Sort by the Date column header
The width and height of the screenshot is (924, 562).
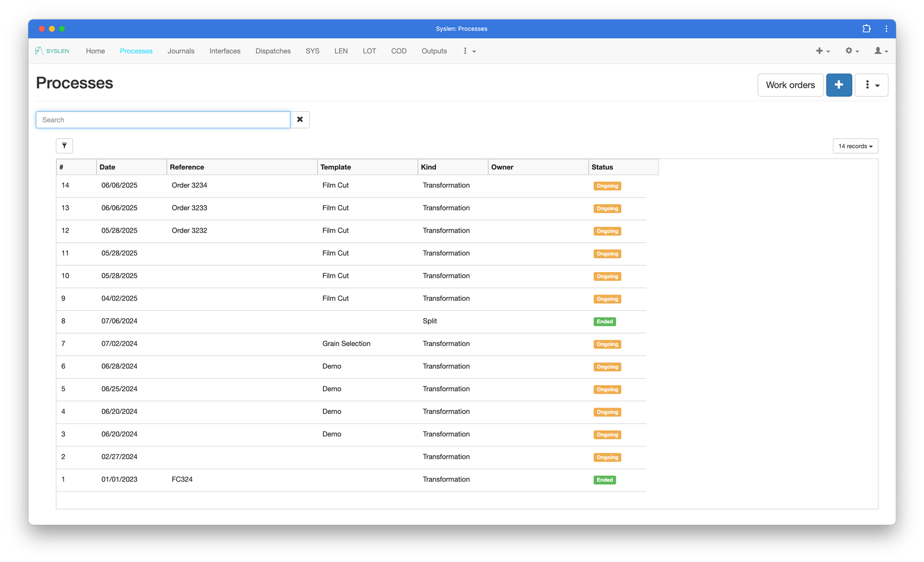107,167
